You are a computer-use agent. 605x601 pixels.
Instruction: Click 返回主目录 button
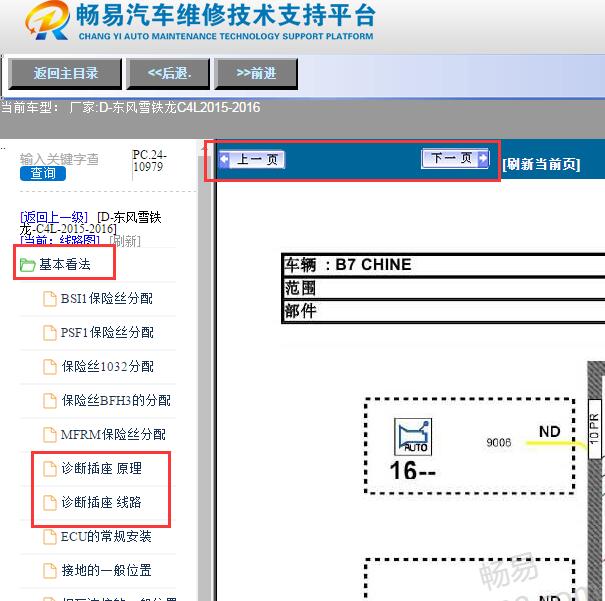(65, 73)
